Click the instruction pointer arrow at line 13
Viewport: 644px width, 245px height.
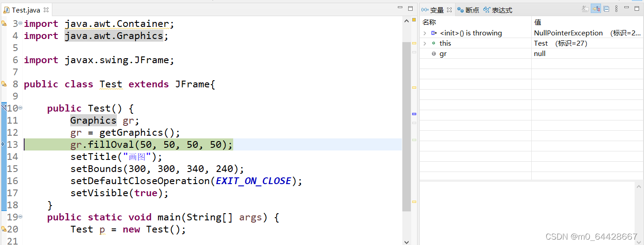[4, 144]
